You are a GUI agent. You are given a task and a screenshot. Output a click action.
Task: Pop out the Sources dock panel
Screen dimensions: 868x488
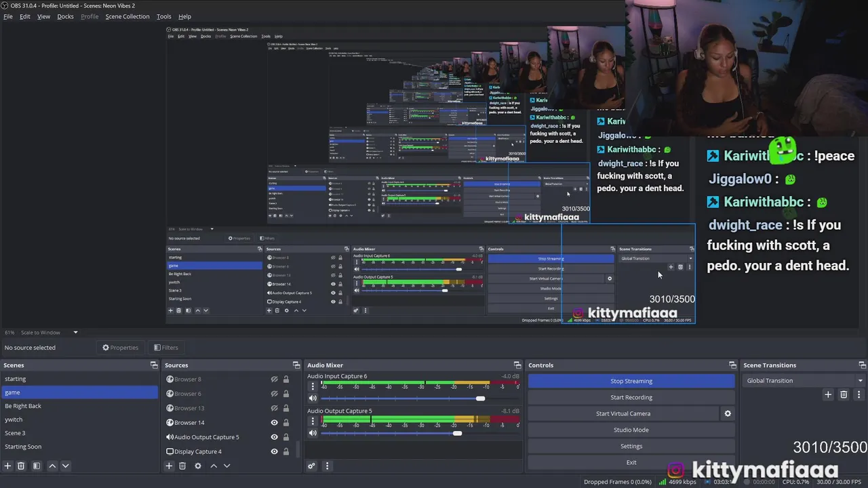(x=296, y=365)
